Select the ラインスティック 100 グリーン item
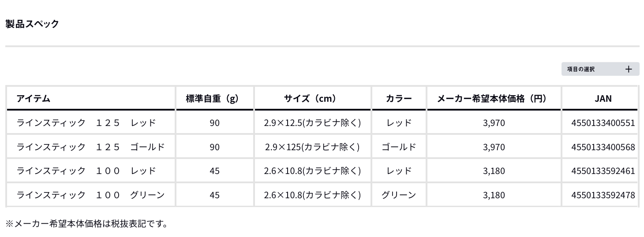The height and width of the screenshot is (237, 644). pyautogui.click(x=90, y=195)
